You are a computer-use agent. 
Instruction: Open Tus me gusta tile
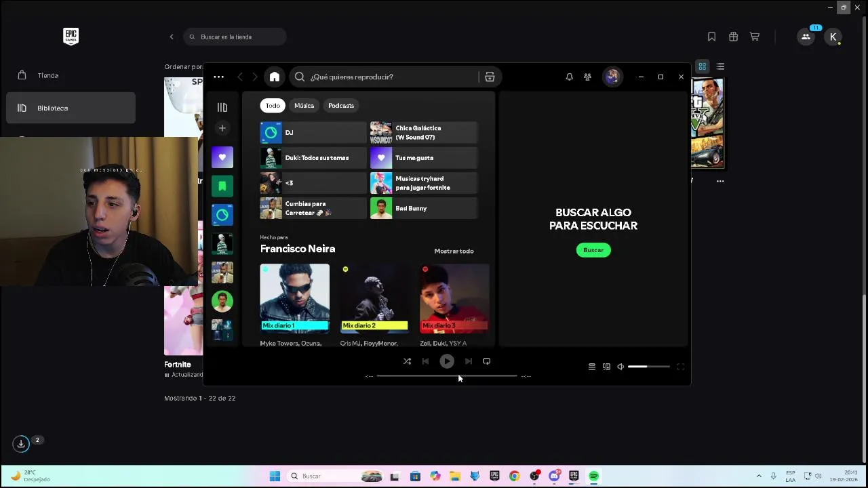[x=423, y=158]
